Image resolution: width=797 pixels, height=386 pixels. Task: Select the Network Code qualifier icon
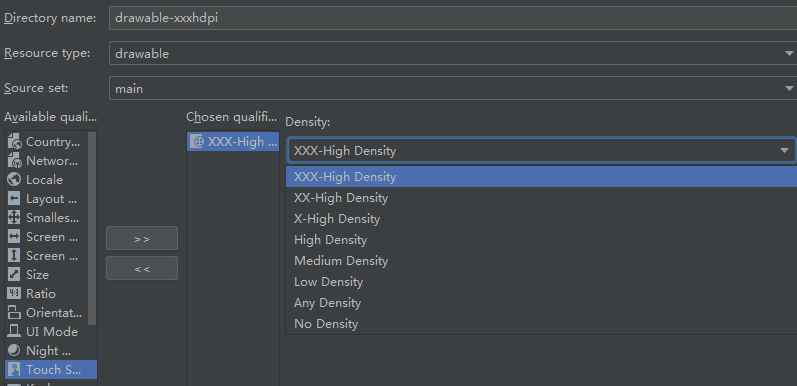pyautogui.click(x=14, y=161)
